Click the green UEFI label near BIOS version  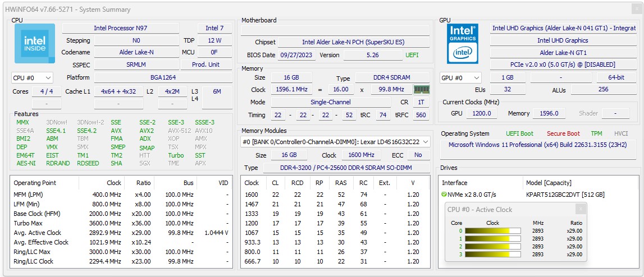[412, 55]
